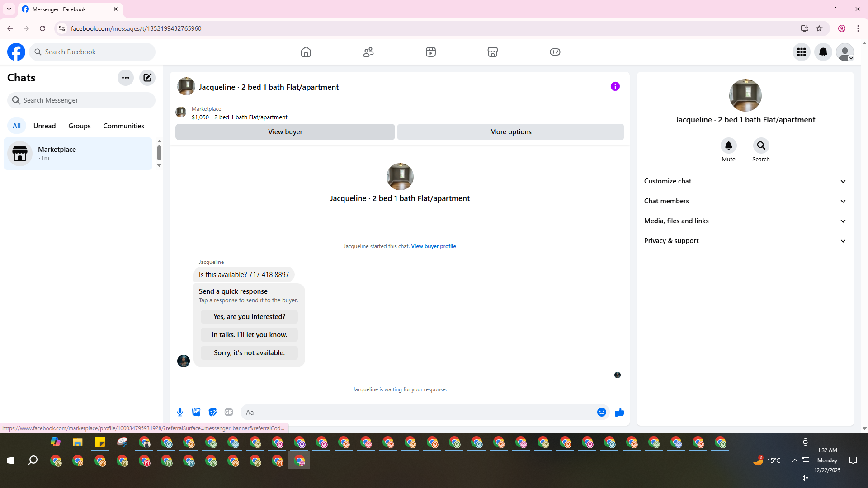
Task: Click the Marketplace listing banner thumbnail
Action: 181,112
